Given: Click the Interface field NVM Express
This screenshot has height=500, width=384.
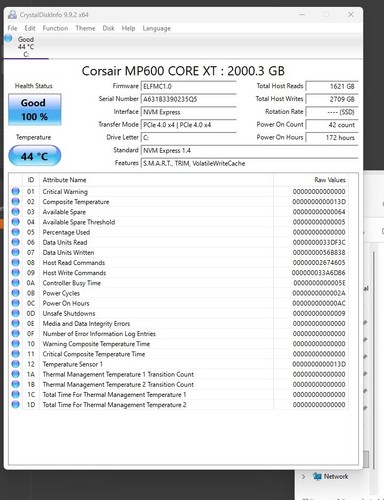Looking at the screenshot, I should [188, 112].
